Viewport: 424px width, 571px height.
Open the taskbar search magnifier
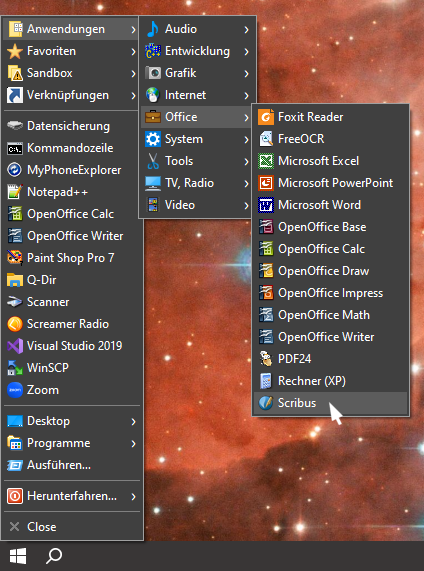(54, 556)
